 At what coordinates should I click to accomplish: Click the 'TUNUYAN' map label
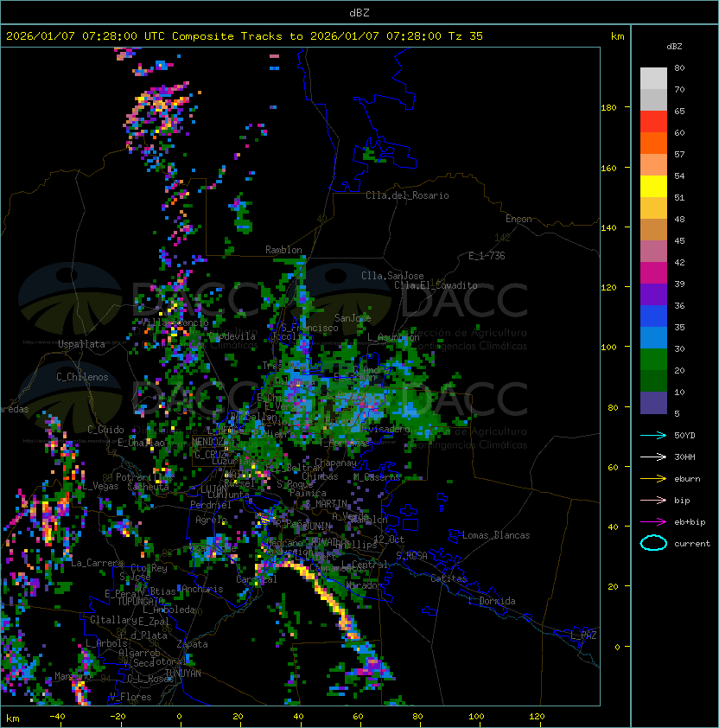(183, 674)
